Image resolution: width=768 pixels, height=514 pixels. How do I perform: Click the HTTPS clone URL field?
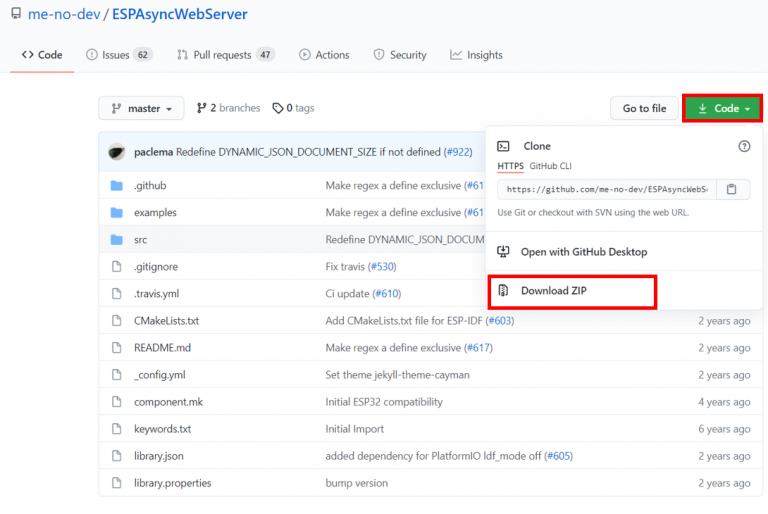coord(606,189)
